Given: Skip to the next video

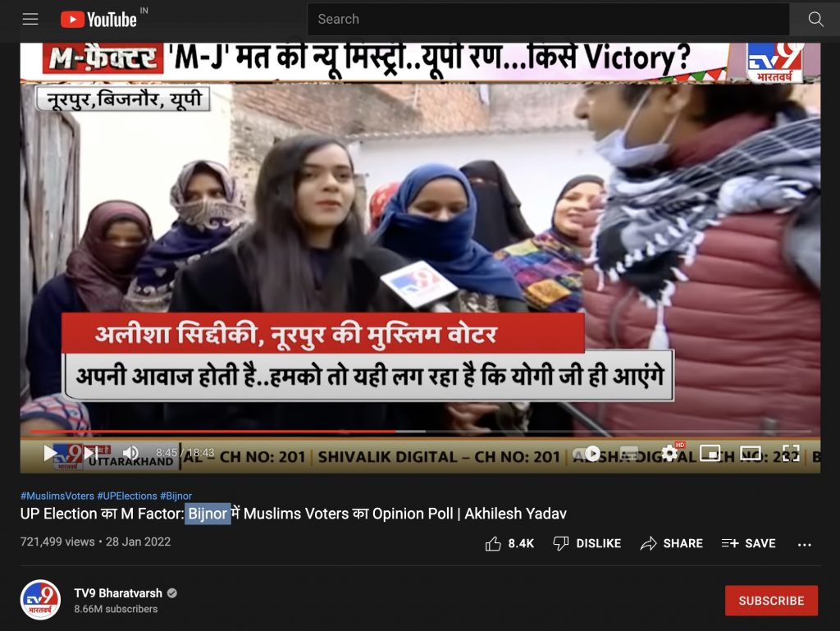Looking at the screenshot, I should [x=90, y=453].
